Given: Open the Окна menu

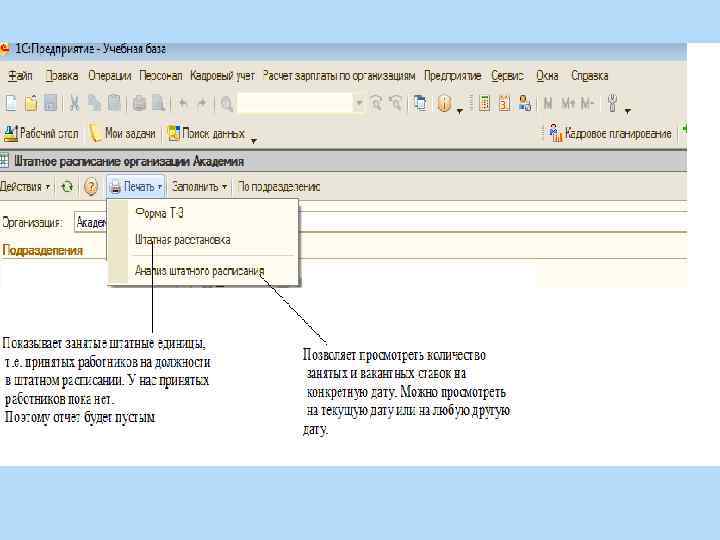Looking at the screenshot, I should pyautogui.click(x=547, y=76).
